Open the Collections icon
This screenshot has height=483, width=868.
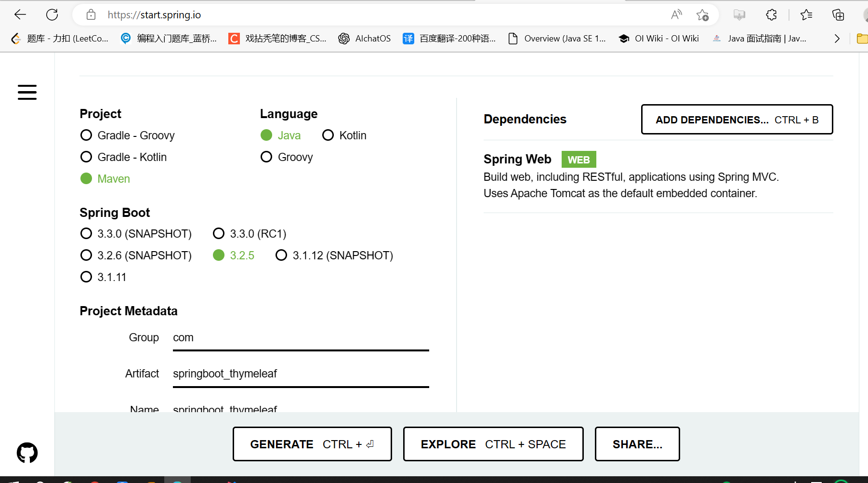coord(838,15)
